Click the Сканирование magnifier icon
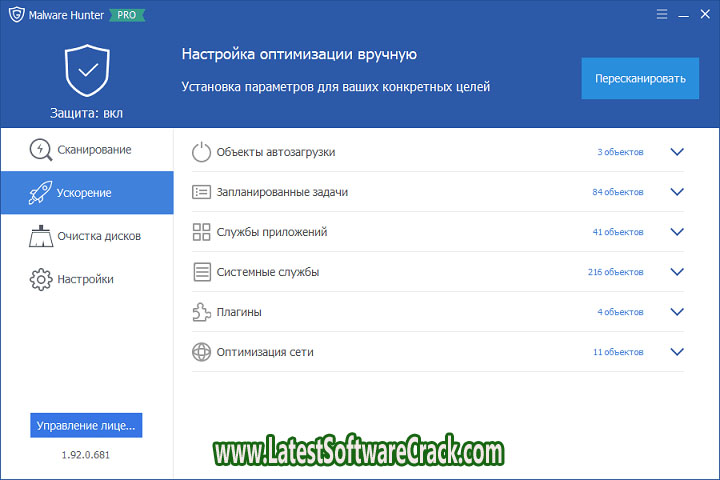Screen dimensions: 720x480 (41, 150)
